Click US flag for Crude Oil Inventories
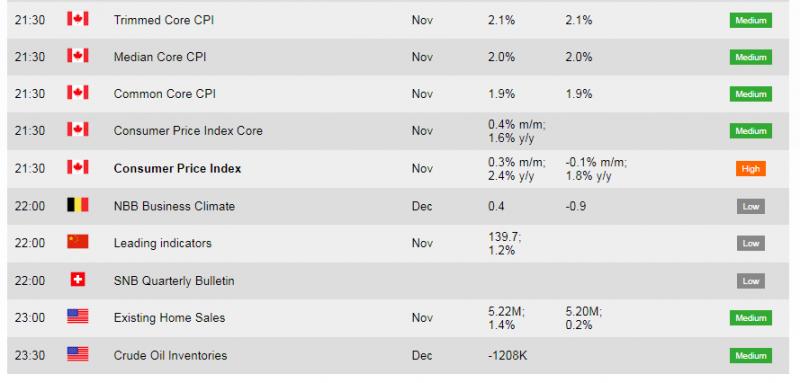 click(x=78, y=354)
